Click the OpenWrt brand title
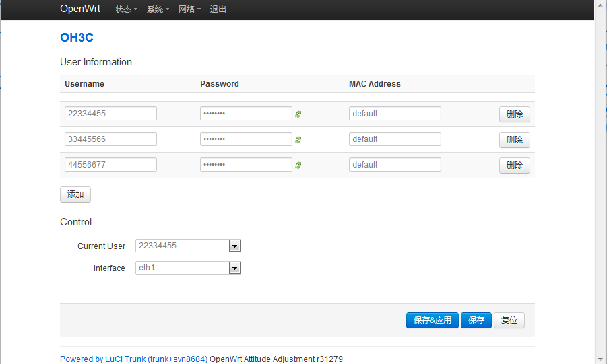 pos(80,9)
